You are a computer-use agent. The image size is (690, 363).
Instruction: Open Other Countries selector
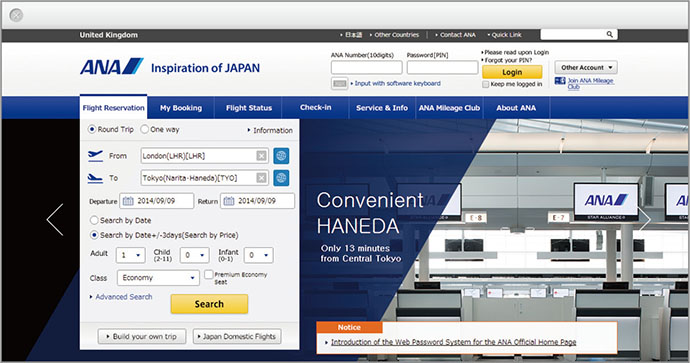pos(394,35)
